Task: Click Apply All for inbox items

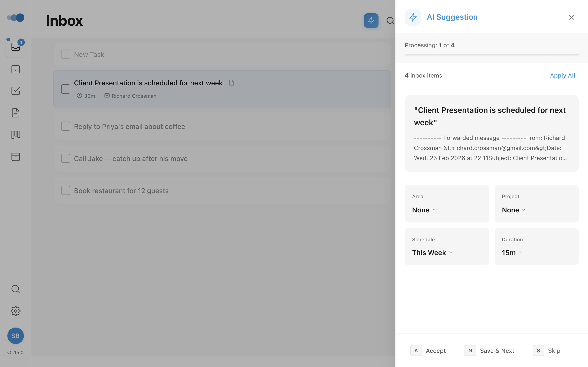Action: tap(562, 75)
